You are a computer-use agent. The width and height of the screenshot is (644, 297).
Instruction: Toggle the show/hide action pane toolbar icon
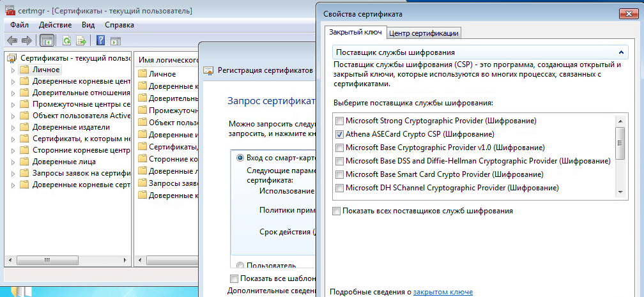pos(116,41)
